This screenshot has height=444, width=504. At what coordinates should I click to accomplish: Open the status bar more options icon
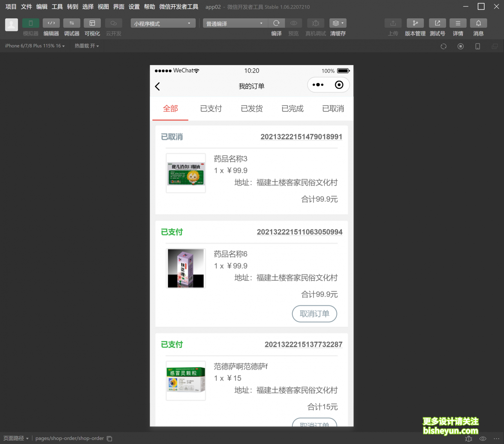[496, 439]
